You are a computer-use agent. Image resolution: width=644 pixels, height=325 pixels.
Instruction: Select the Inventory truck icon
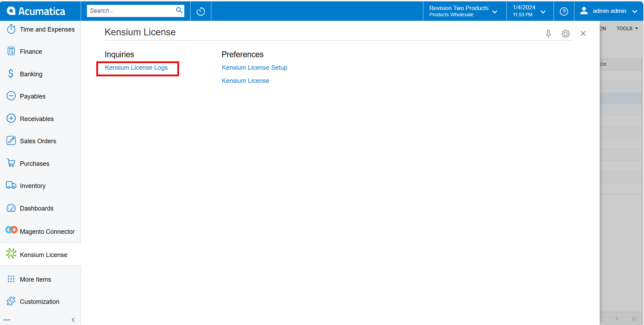click(x=11, y=185)
